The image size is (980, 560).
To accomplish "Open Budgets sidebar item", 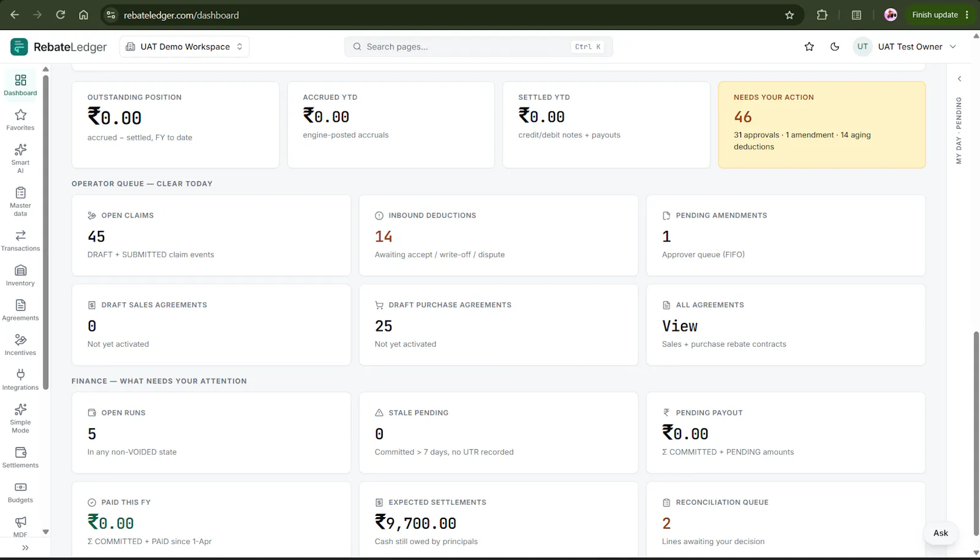I will tap(20, 492).
